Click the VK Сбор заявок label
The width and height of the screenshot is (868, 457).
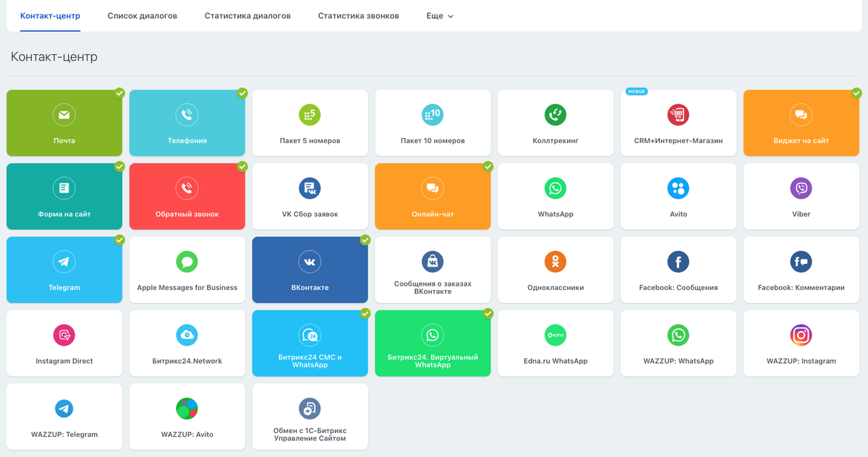[x=310, y=214]
